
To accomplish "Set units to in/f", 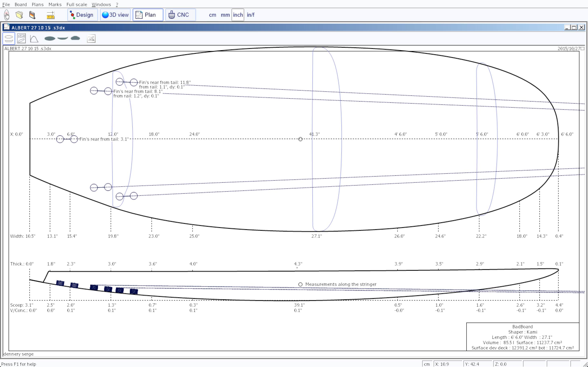I will click(250, 15).
